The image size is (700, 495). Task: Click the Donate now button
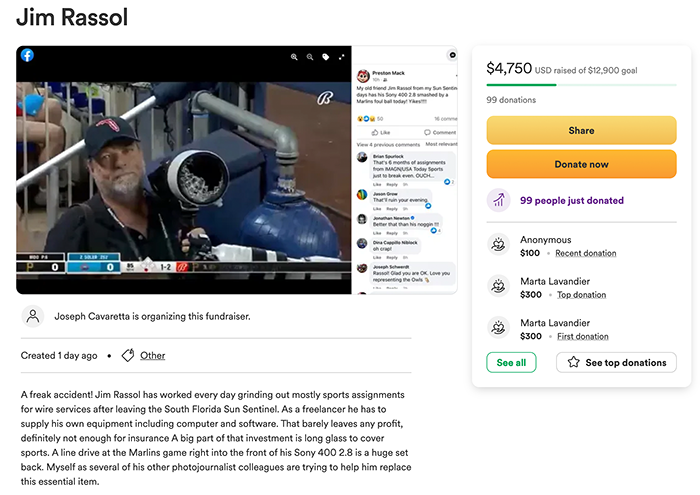coord(581,164)
